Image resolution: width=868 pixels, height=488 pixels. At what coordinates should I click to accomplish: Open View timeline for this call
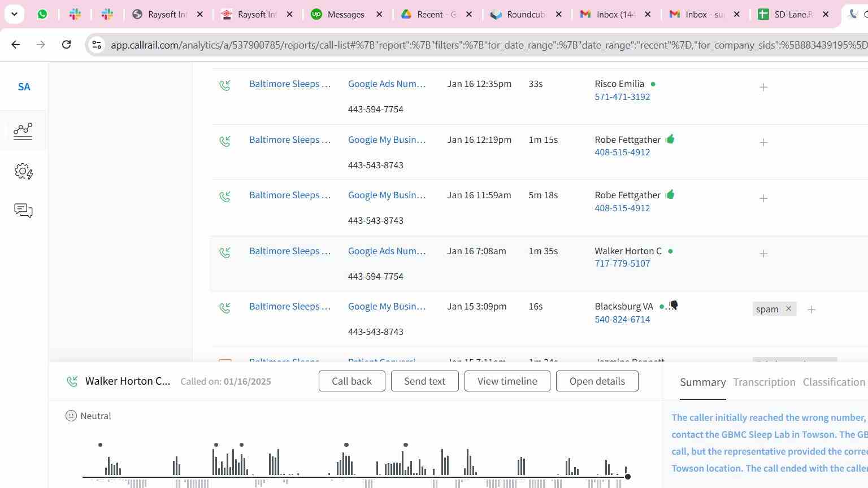pos(507,381)
